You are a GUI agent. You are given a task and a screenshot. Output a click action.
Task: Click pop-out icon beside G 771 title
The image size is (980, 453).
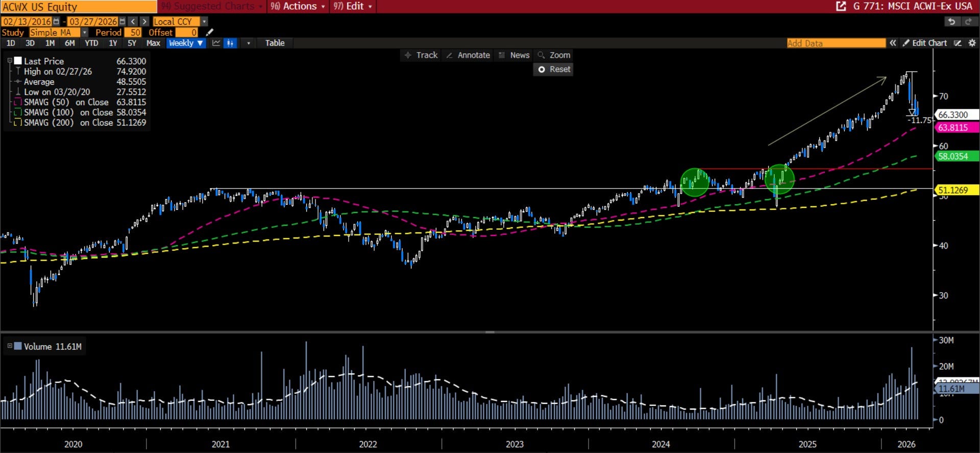841,6
